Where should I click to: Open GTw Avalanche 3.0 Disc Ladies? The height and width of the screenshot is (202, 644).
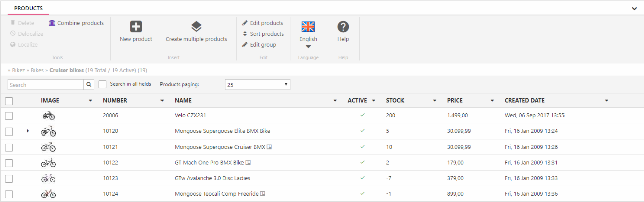click(x=212, y=178)
